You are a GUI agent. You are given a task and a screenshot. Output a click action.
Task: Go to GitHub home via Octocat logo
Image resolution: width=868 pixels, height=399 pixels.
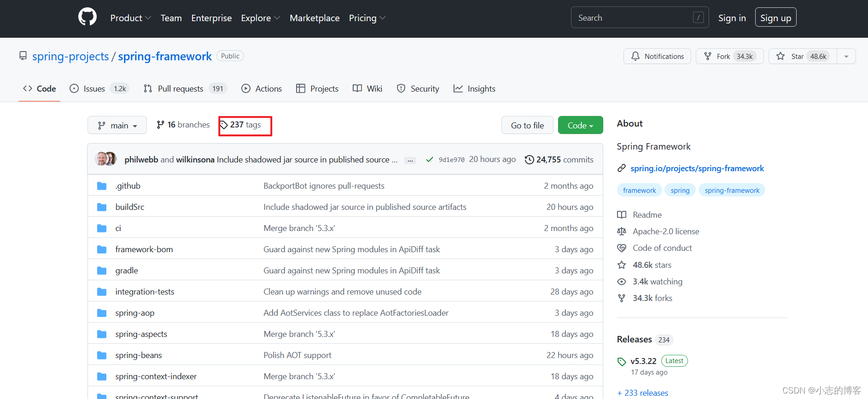(x=87, y=17)
